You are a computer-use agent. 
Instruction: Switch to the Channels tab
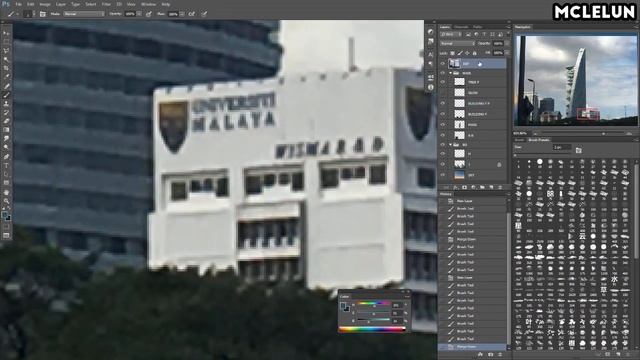pos(462,27)
